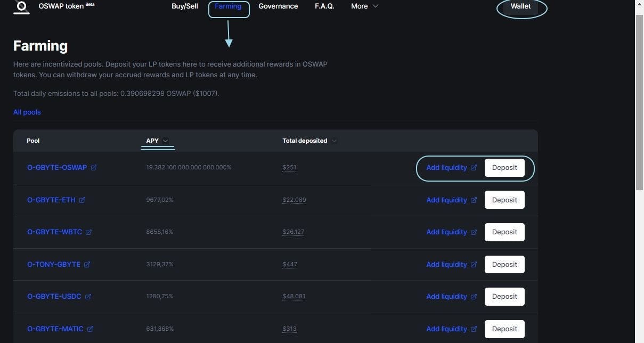644x343 pixels.
Task: Open the Wallet button
Action: pos(521,6)
